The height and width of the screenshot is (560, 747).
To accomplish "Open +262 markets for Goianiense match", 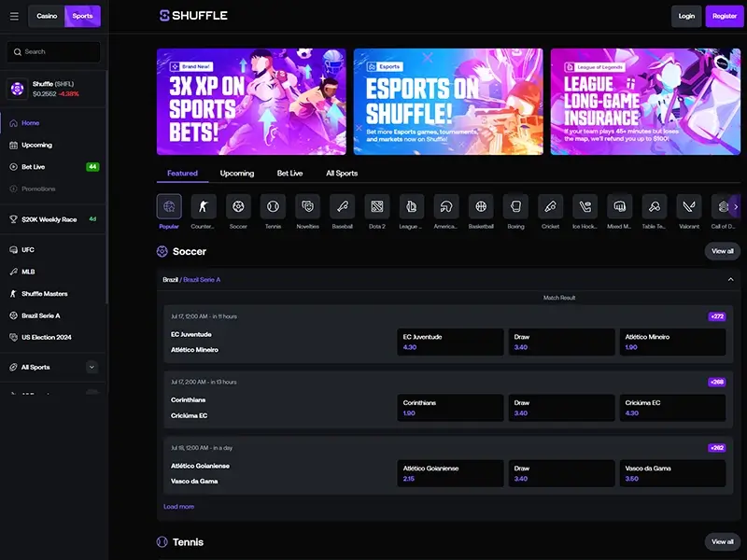I will [x=717, y=448].
